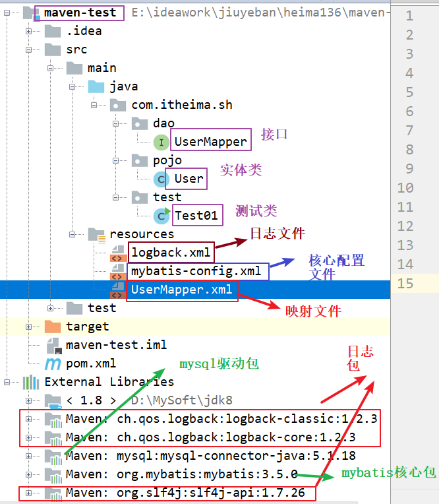Collapse the External Libraries node

7,382
